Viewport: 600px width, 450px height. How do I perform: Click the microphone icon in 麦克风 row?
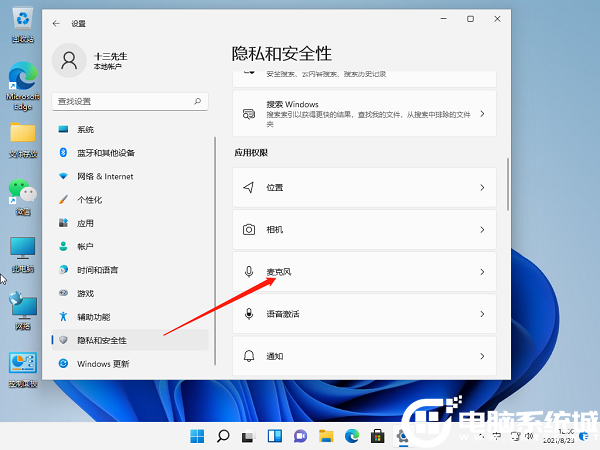[x=249, y=272]
